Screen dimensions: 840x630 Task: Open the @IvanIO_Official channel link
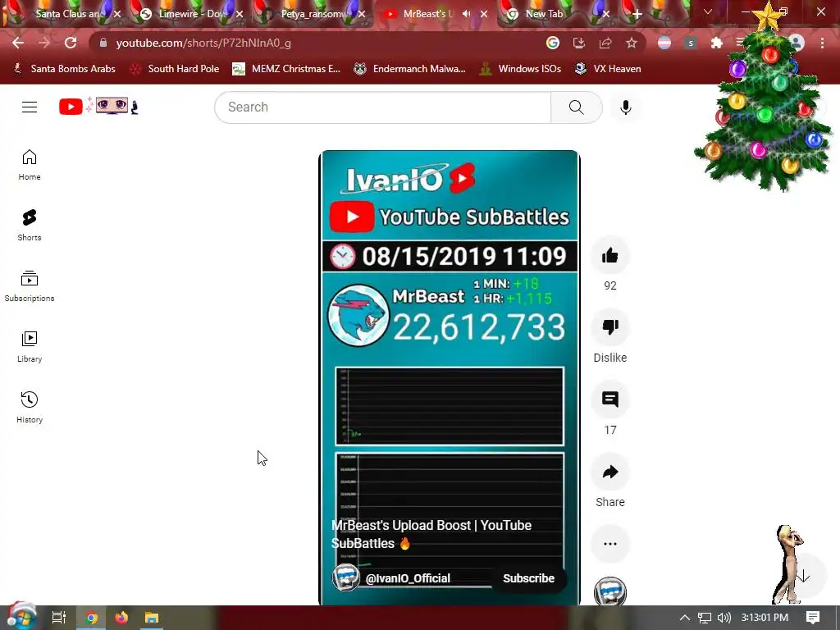pos(408,578)
